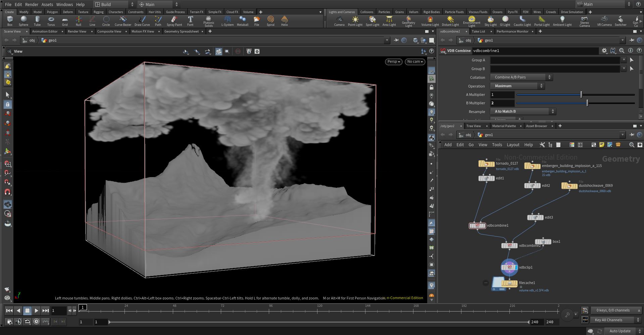This screenshot has height=335, width=644.
Task: Select the Metaball shelf tool
Action: [x=242, y=21]
